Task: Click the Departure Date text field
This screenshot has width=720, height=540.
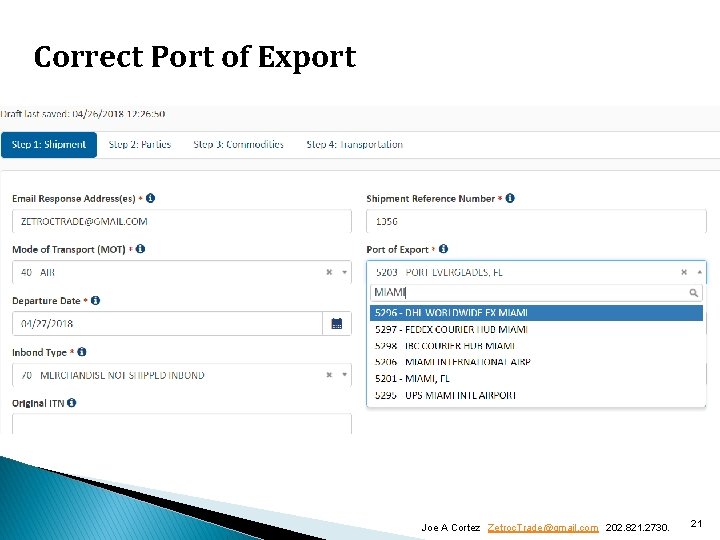Action: click(x=168, y=324)
